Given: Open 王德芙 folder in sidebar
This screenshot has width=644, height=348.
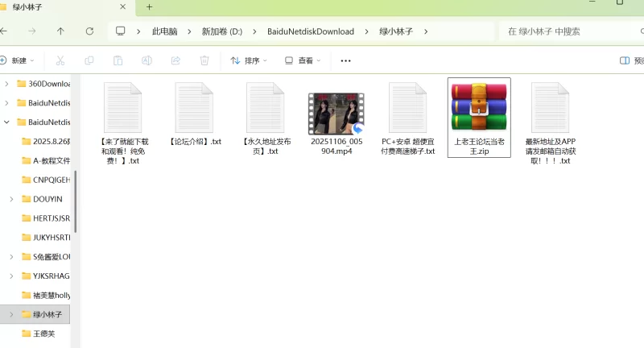Looking at the screenshot, I should point(38,333).
